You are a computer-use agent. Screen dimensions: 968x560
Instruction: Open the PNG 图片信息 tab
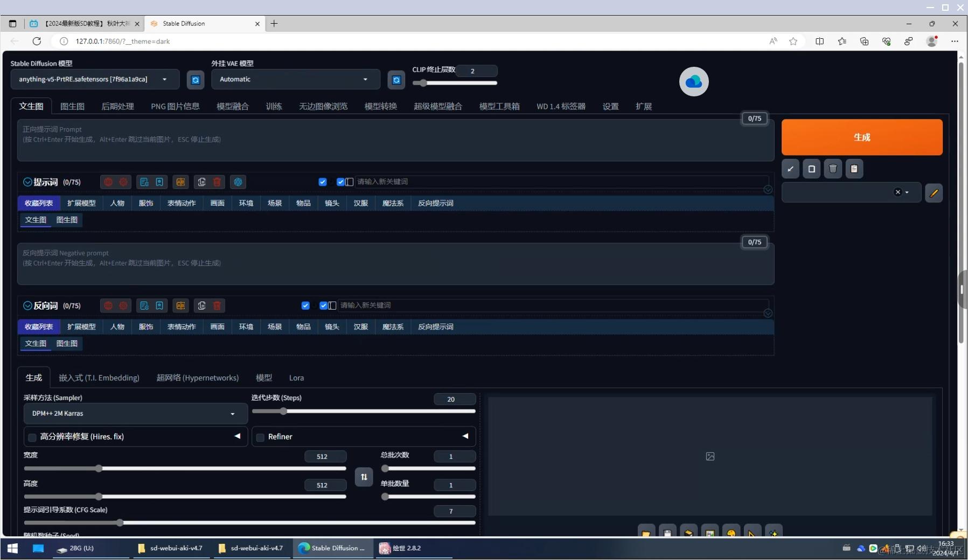click(175, 107)
